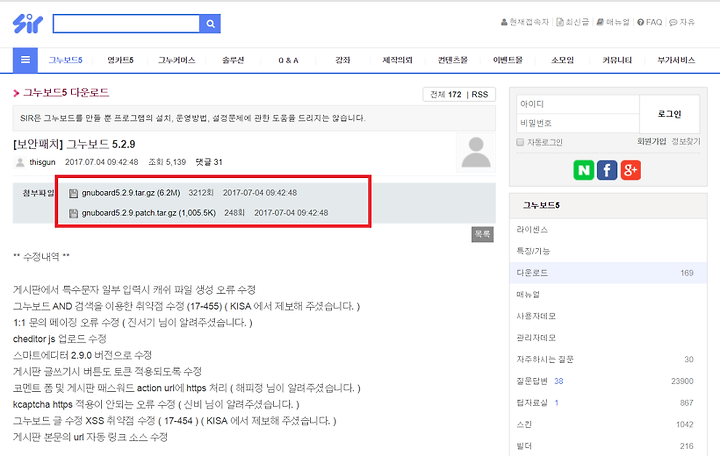Click the Facebook login icon
720x456 pixels.
[x=607, y=170]
